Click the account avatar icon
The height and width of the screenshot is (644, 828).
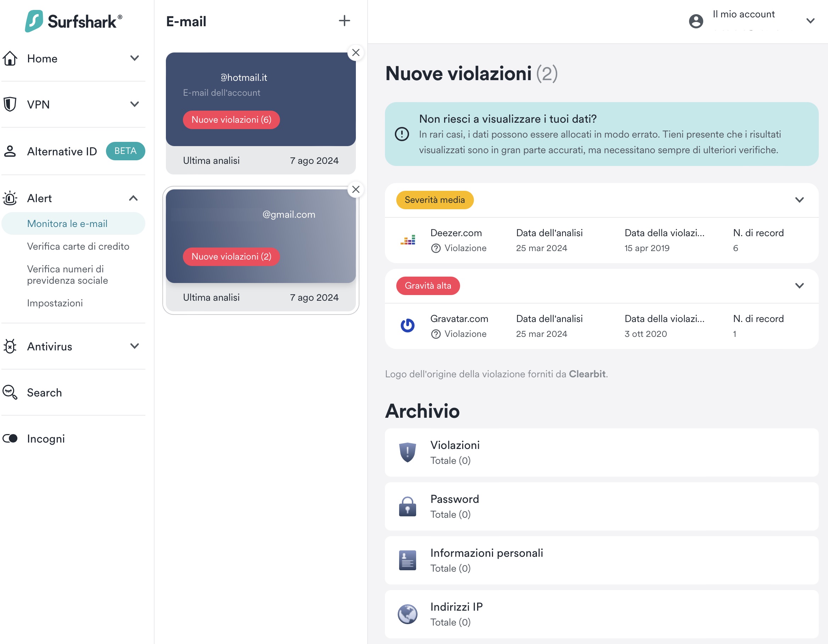696,21
